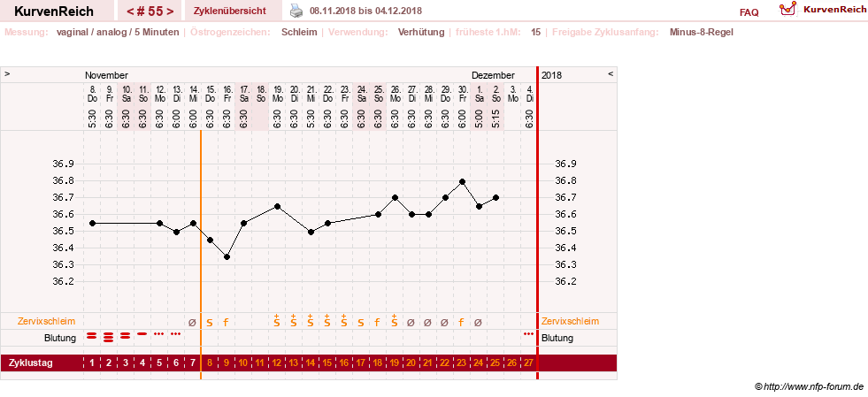The height and width of the screenshot is (397, 868).
Task: Click the Minus-8-Regel setting value
Action: pos(702,32)
